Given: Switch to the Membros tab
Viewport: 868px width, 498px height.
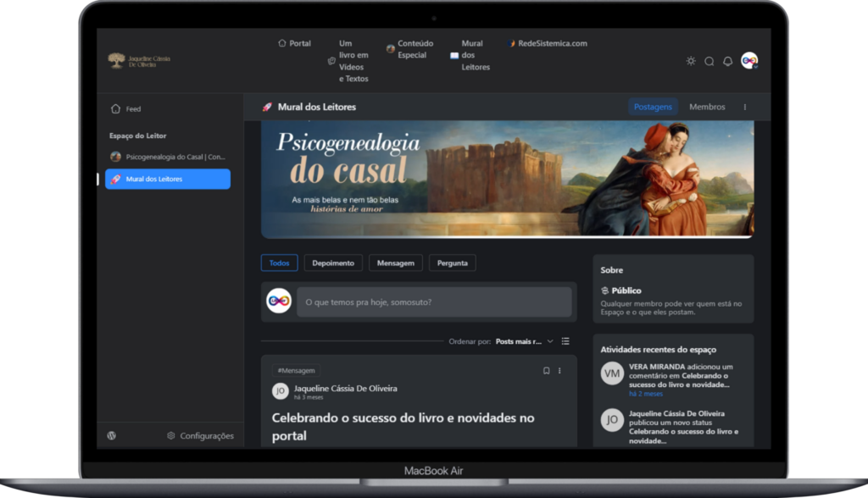Looking at the screenshot, I should 707,108.
